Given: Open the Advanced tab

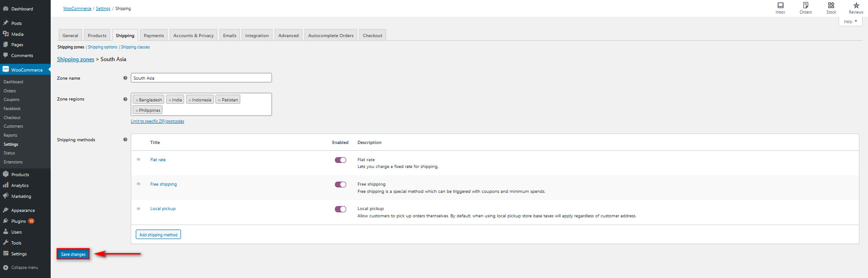Looking at the screenshot, I should 288,35.
